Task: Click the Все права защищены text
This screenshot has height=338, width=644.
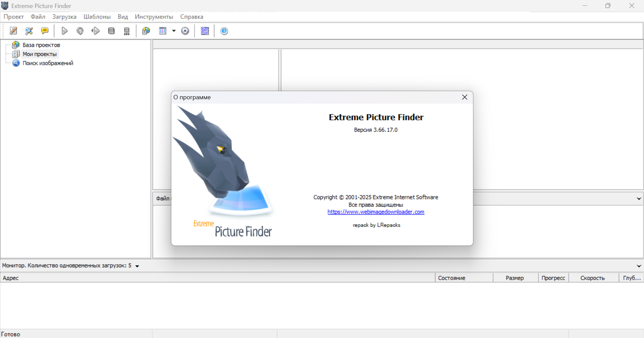Action: [376, 205]
